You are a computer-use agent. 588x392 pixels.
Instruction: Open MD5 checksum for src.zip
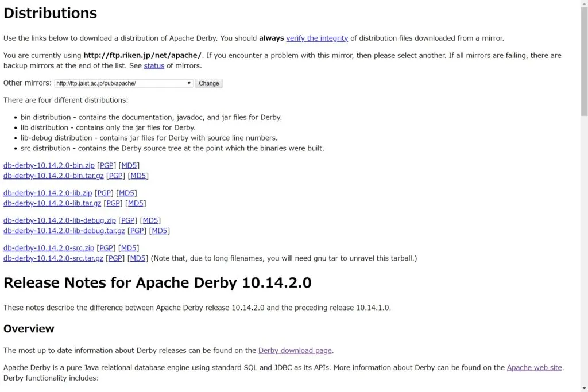pyautogui.click(x=129, y=248)
